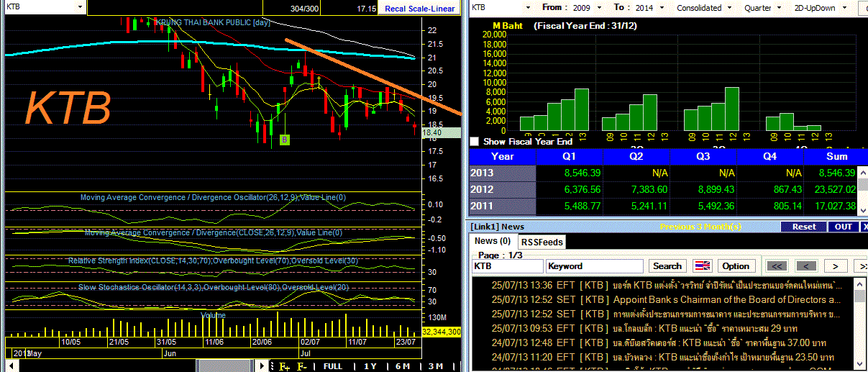Click the Q1 column header
Screen dimensions: 868x372
[x=570, y=156]
